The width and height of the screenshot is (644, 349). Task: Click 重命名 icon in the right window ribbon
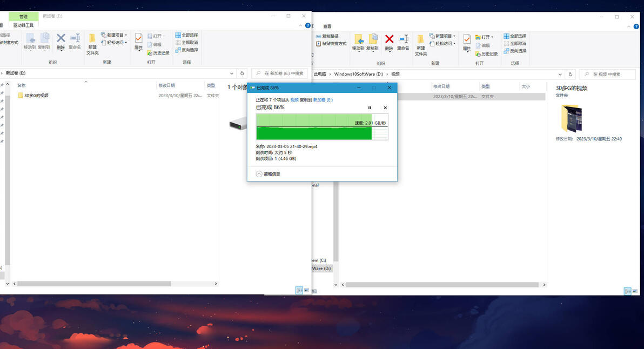pyautogui.click(x=403, y=43)
